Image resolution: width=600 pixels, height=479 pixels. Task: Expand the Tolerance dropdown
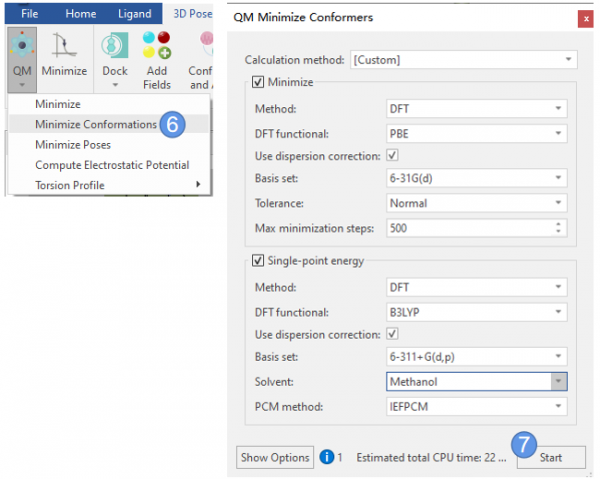coord(477,204)
